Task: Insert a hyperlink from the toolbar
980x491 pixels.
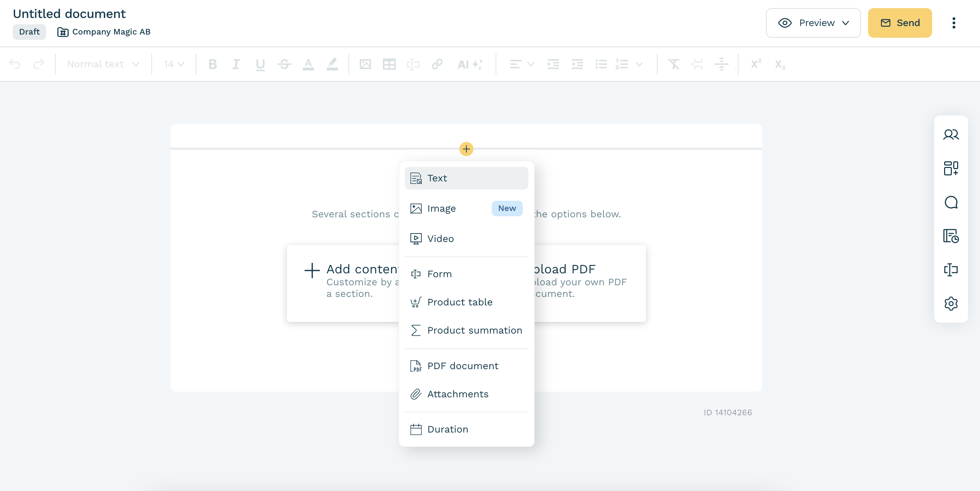Action: [x=437, y=64]
